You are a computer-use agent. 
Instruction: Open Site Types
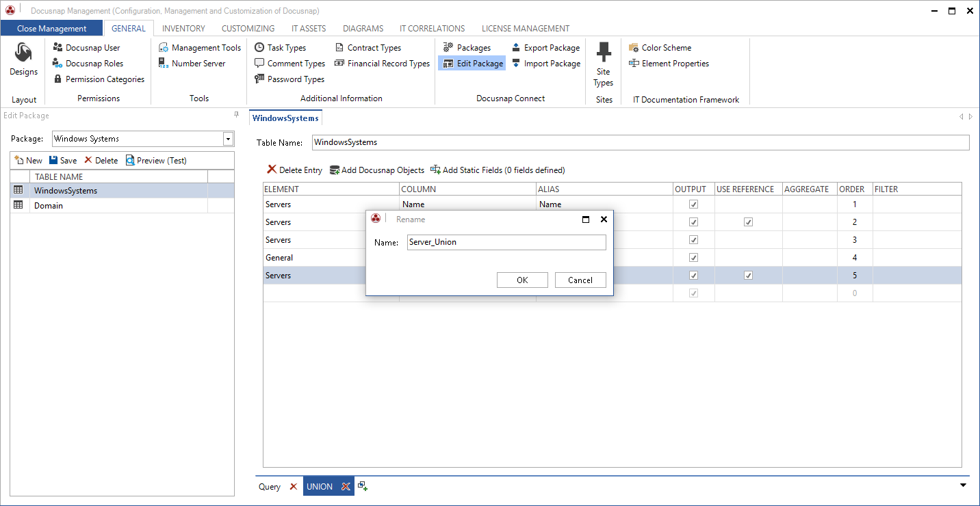[x=604, y=64]
